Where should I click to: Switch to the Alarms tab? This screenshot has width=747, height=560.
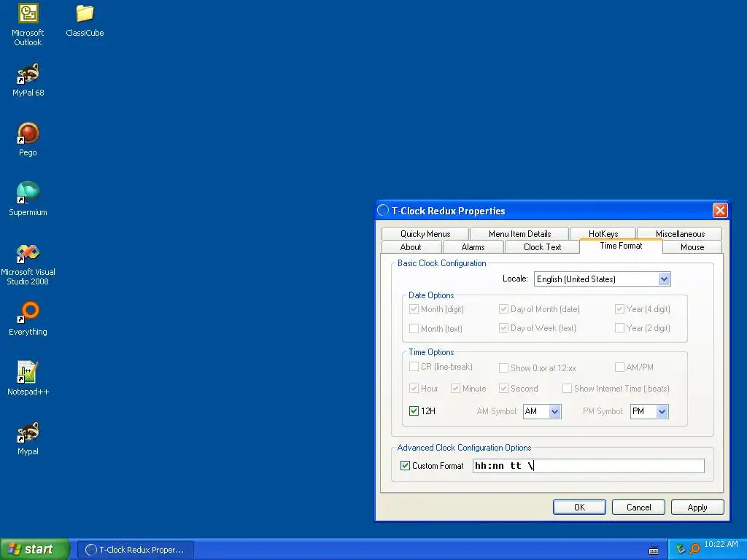tap(473, 247)
